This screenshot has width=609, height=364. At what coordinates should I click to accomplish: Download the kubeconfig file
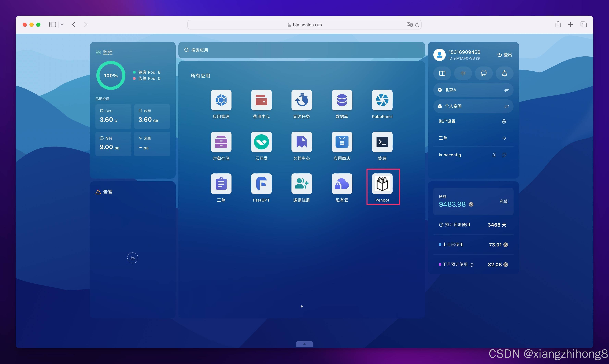click(494, 155)
